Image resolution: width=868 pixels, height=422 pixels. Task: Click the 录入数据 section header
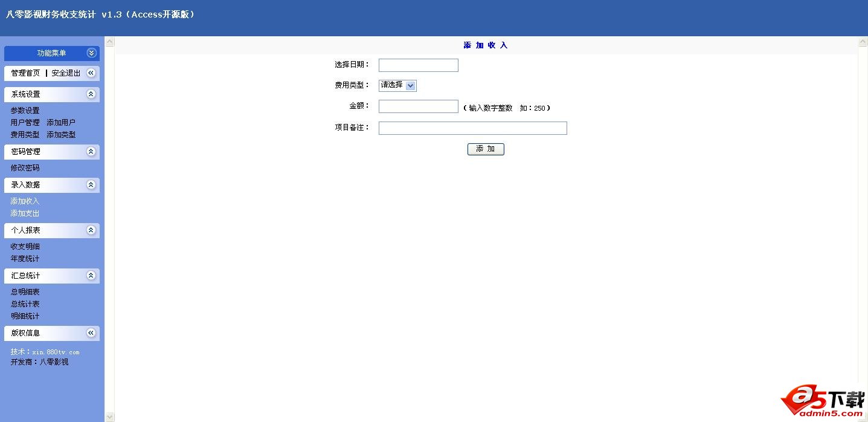[52, 185]
